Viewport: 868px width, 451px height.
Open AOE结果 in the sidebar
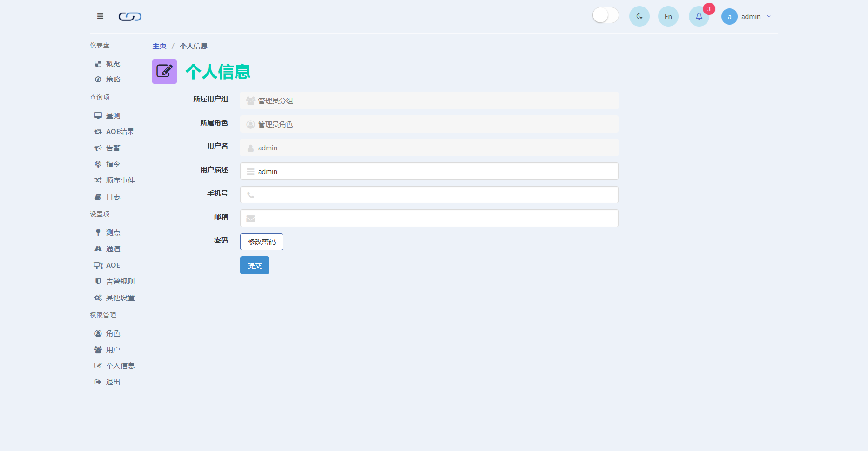tap(120, 131)
